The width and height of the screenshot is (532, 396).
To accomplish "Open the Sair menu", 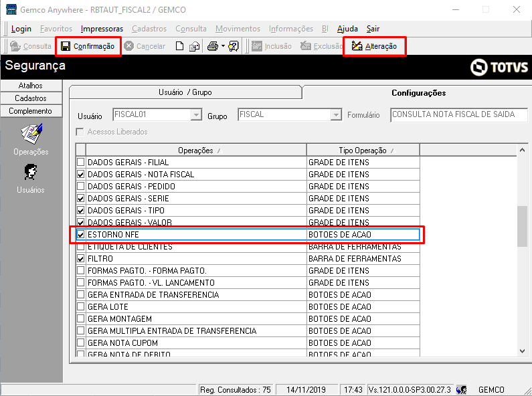I will [x=373, y=29].
